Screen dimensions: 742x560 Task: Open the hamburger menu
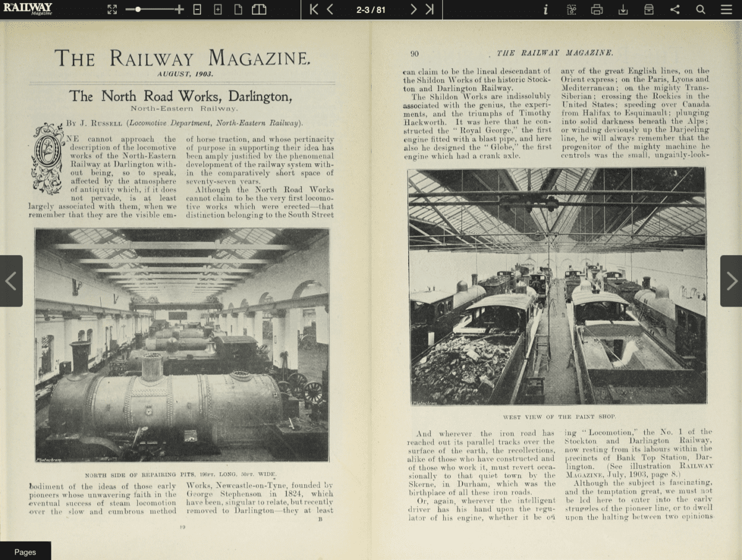727,9
